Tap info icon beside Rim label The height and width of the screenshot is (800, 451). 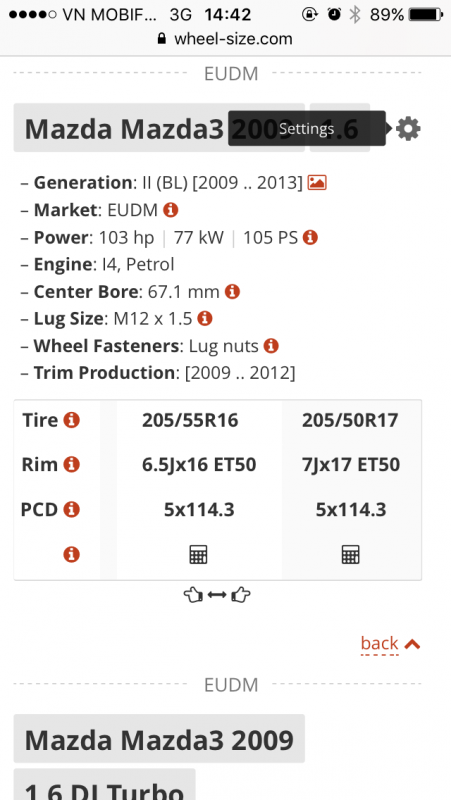coord(71,465)
